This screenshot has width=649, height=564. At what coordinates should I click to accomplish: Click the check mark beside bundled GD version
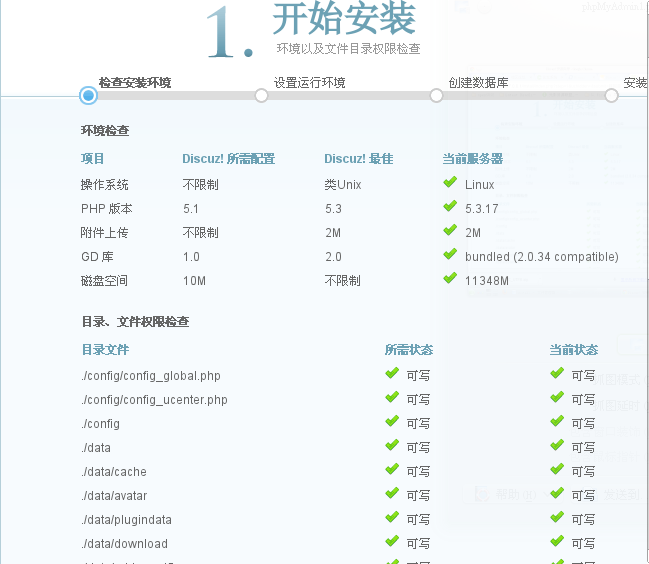pyautogui.click(x=450, y=254)
